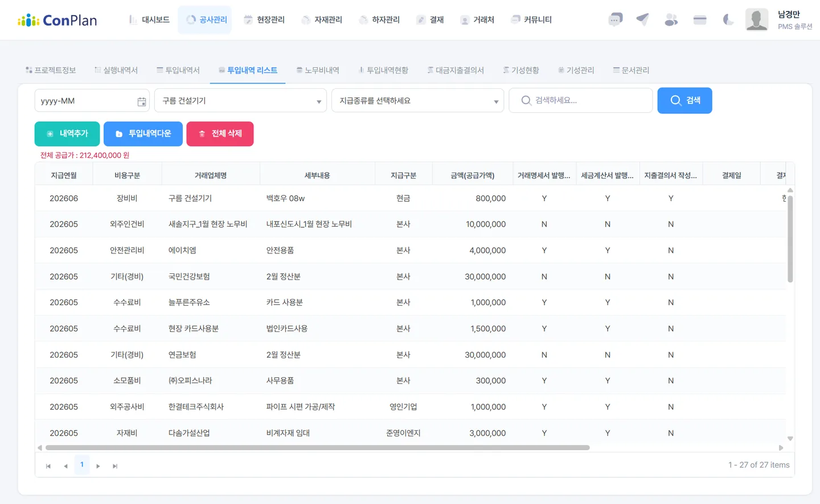Open the user profile avatar
The height and width of the screenshot is (504, 820).
(x=757, y=19)
